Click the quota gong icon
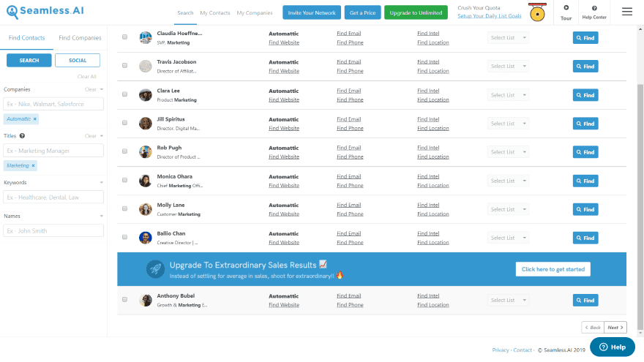The image size is (644, 362). pyautogui.click(x=537, y=12)
